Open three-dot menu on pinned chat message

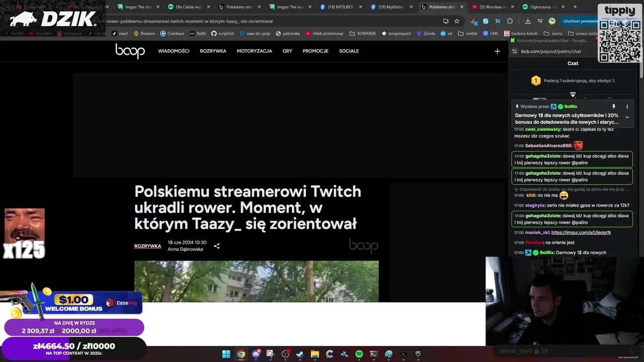pos(627,107)
